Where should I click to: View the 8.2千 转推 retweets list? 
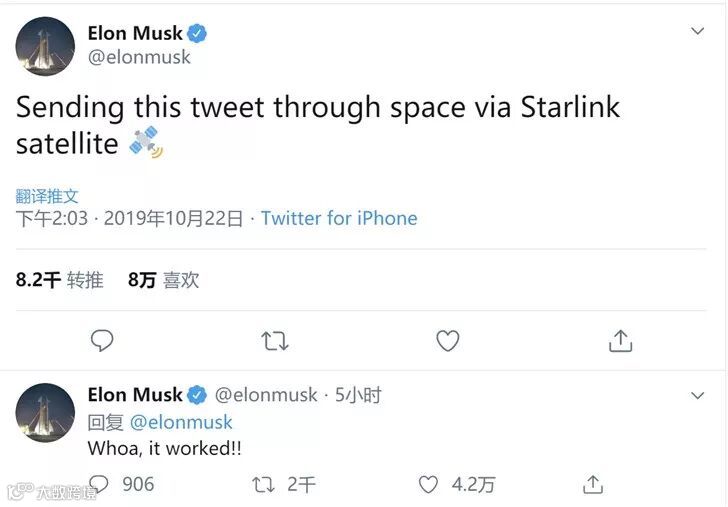pos(60,281)
